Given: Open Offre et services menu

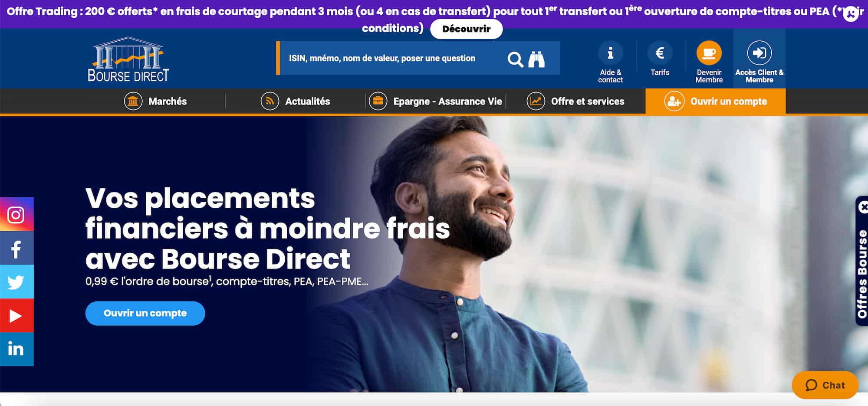Looking at the screenshot, I should [x=575, y=101].
